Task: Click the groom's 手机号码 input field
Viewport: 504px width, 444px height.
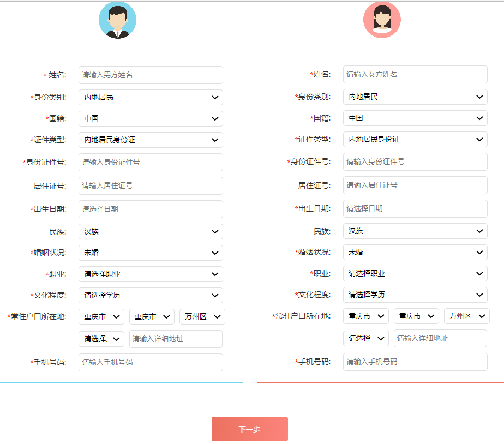Action: (151, 362)
